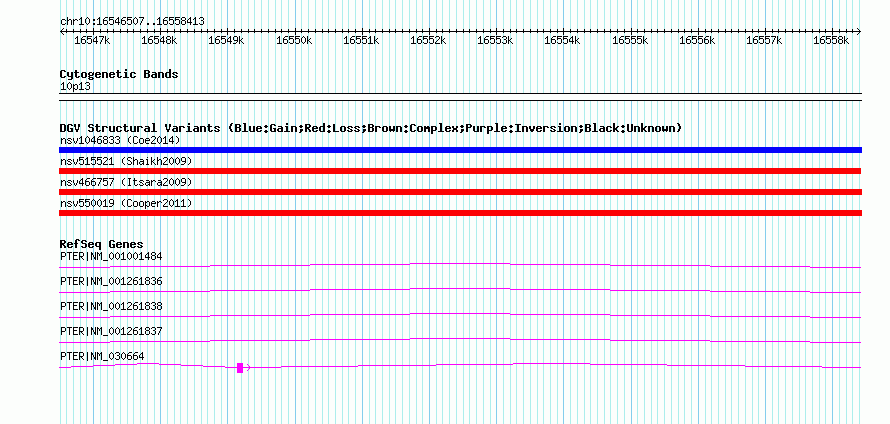This screenshot has width=890, height=424.
Task: Click the chr10:16546507..16558413 coordinate label
Action: [132, 21]
